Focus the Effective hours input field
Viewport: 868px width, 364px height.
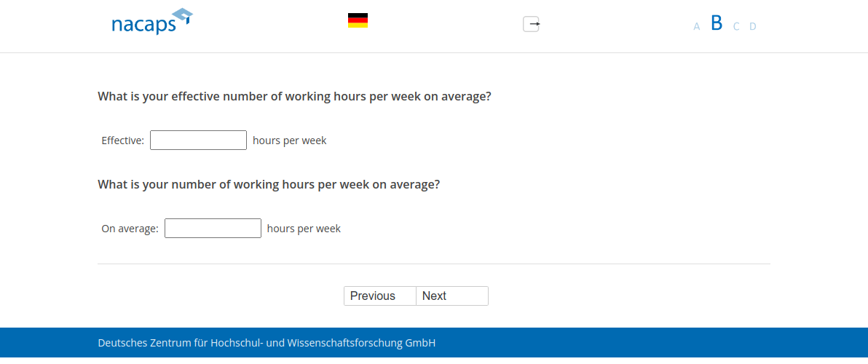tap(198, 141)
